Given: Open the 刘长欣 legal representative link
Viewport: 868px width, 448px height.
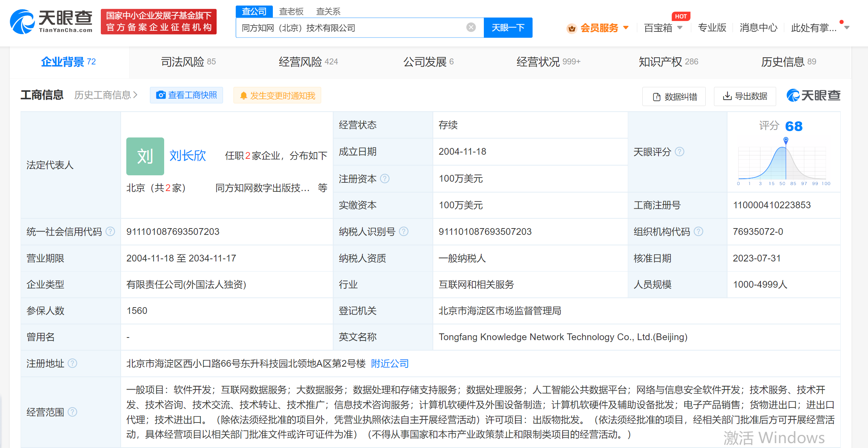Looking at the screenshot, I should pyautogui.click(x=187, y=155).
